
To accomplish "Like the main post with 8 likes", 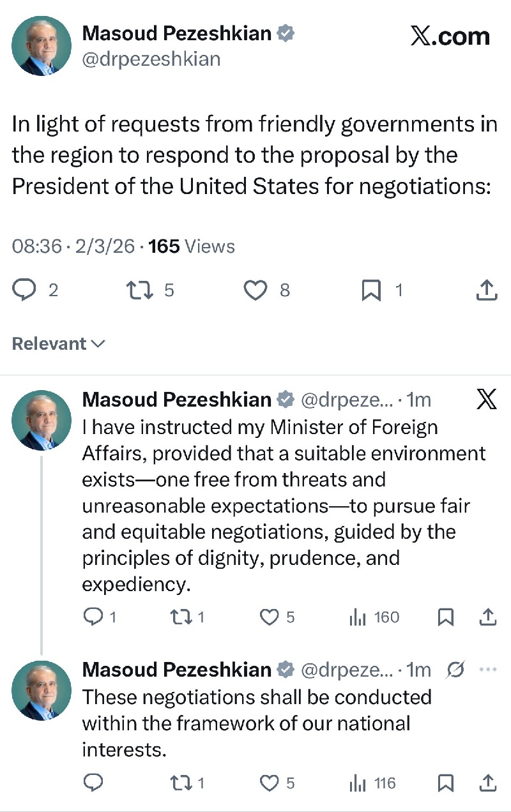I will [x=256, y=290].
